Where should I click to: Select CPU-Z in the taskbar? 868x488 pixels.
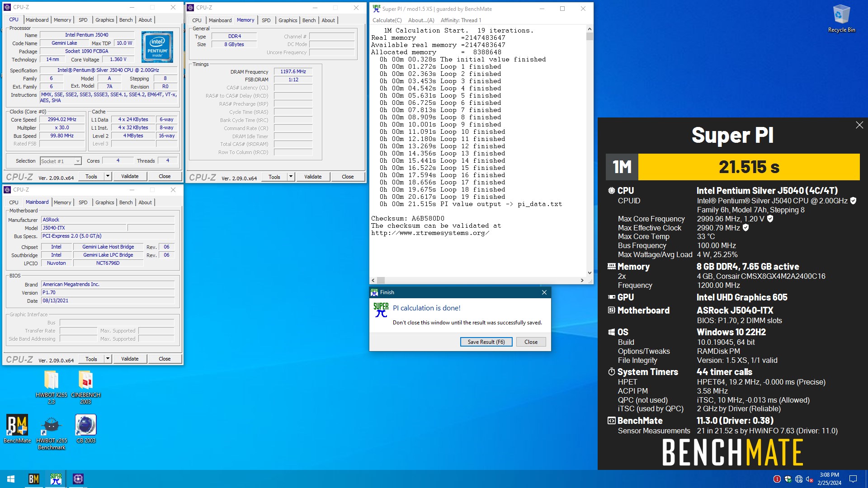click(78, 479)
